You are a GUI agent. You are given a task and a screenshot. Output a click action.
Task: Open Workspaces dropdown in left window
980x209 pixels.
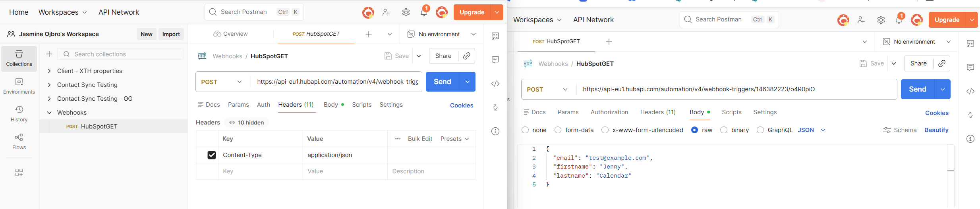tap(63, 12)
